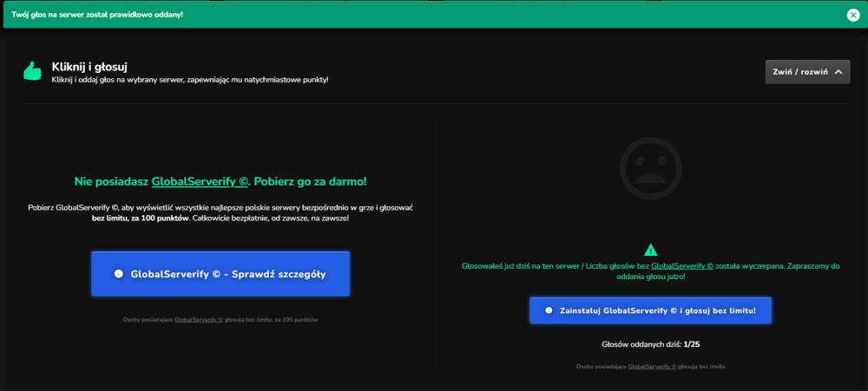Click the bez limitu, za 100 punktów text
The width and height of the screenshot is (868, 391).
(140, 218)
